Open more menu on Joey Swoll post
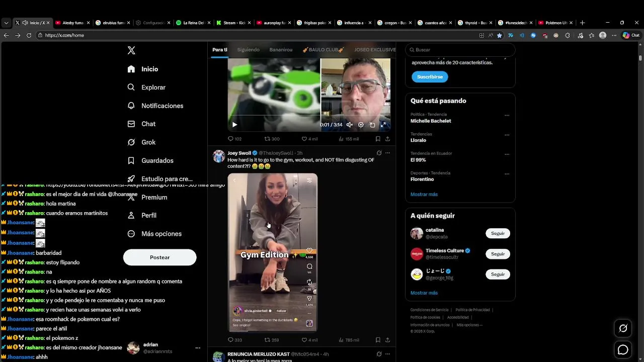The image size is (644, 362). coord(387,153)
